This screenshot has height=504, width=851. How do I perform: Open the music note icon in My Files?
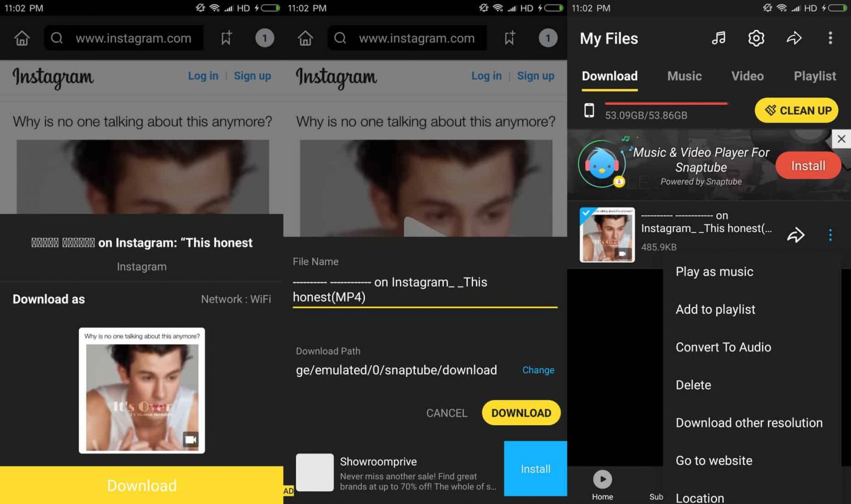click(719, 38)
